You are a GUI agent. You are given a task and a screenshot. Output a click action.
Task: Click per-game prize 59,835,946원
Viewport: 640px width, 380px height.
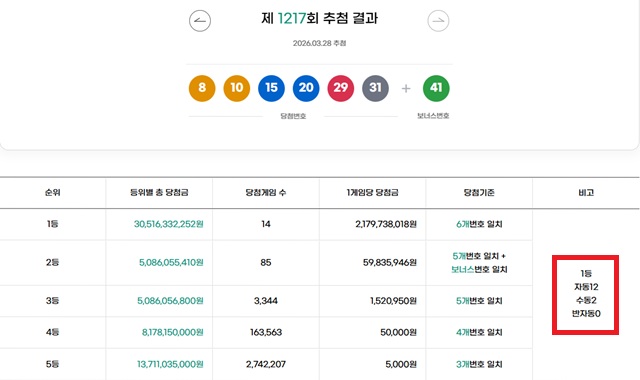coord(390,262)
